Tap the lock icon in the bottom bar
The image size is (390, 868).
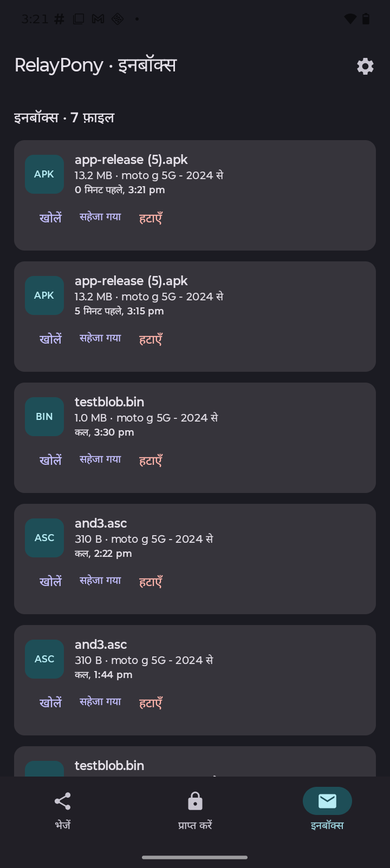195,801
